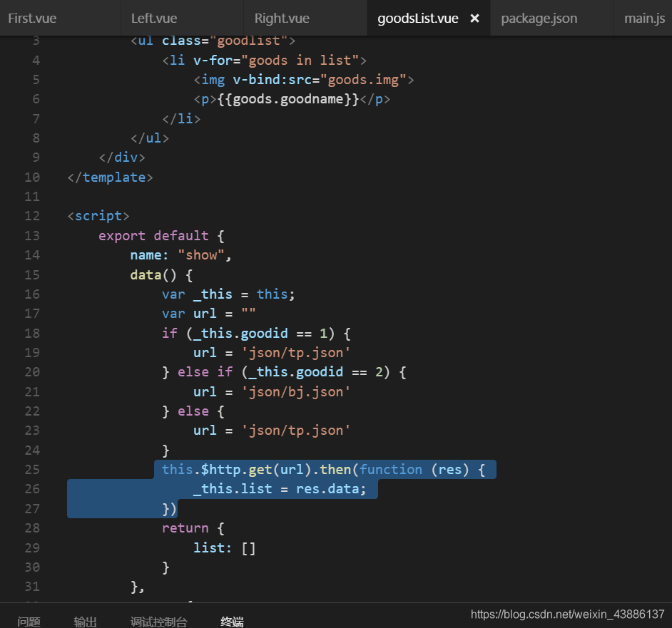Screen dimensions: 672x628
Task: Click the name value "show"
Action: [201, 255]
